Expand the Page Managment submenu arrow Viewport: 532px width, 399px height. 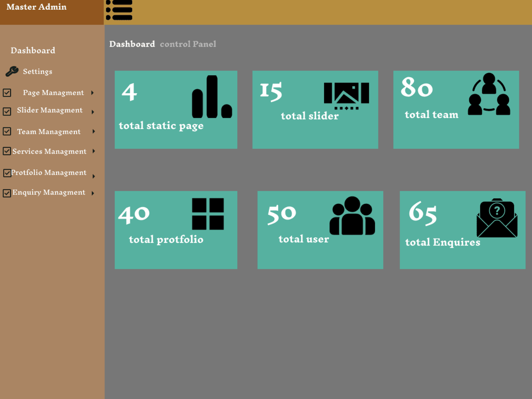(93, 93)
